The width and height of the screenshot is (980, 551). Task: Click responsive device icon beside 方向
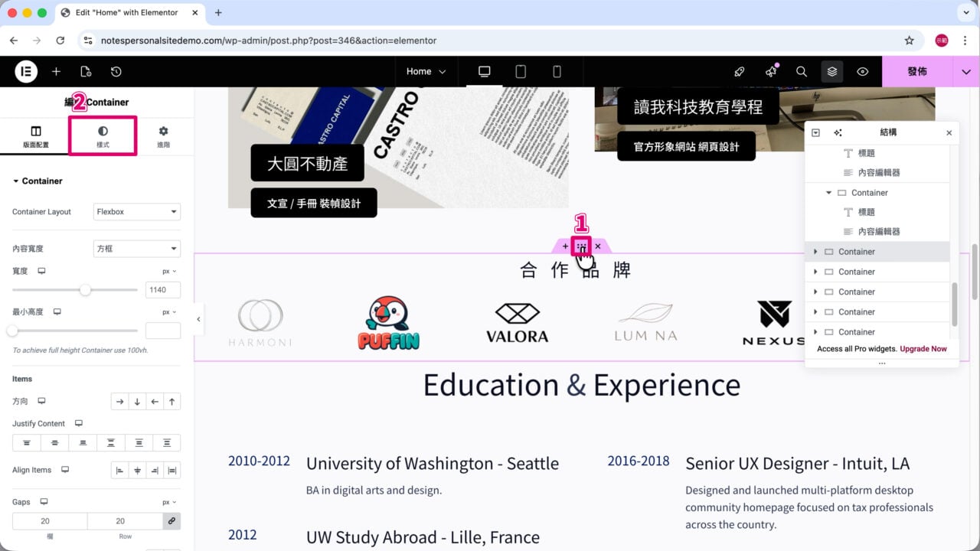point(41,401)
